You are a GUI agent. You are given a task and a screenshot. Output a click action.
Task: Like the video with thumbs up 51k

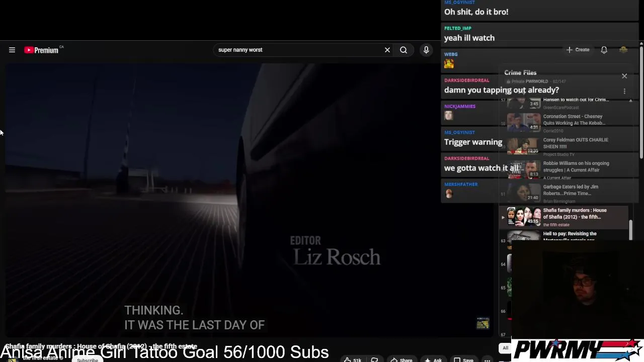click(x=353, y=359)
